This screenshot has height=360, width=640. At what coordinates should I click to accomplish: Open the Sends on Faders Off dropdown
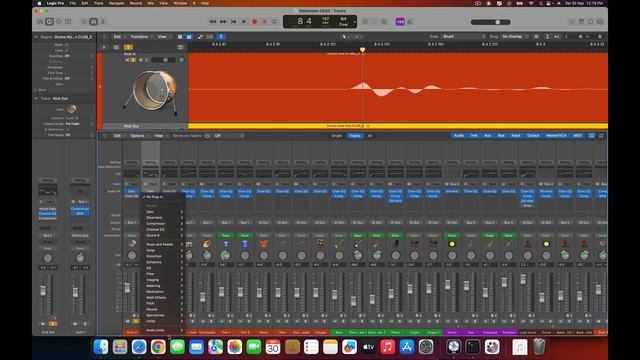[x=229, y=136]
